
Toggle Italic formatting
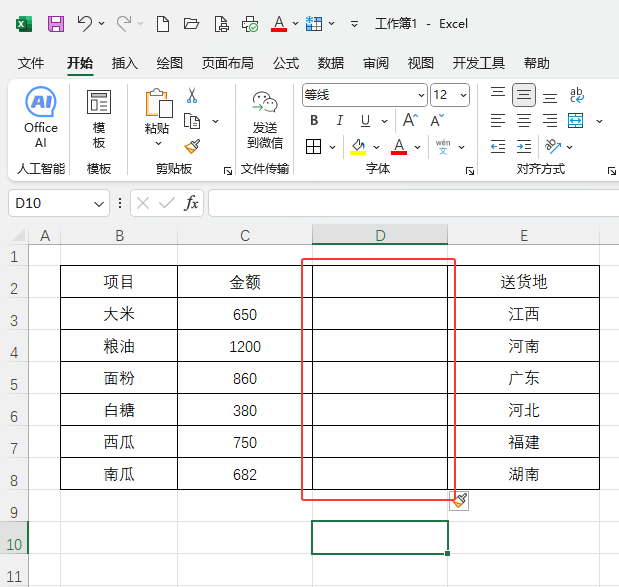point(340,120)
